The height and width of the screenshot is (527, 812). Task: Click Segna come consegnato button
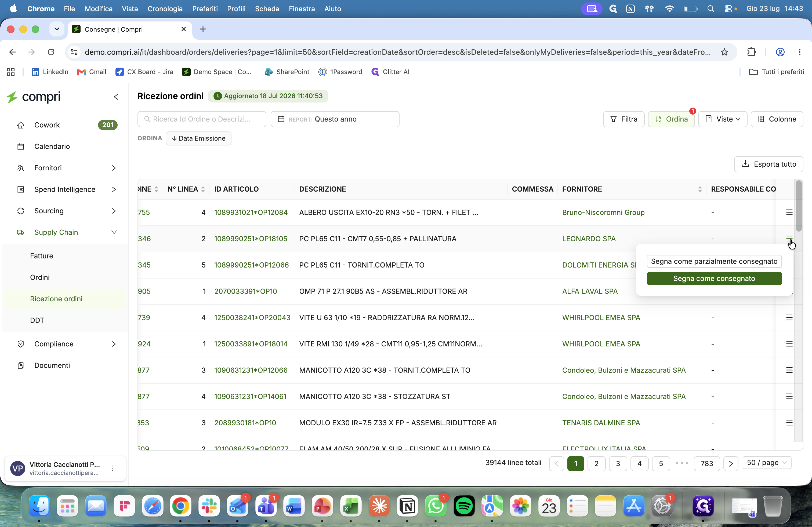[714, 279]
